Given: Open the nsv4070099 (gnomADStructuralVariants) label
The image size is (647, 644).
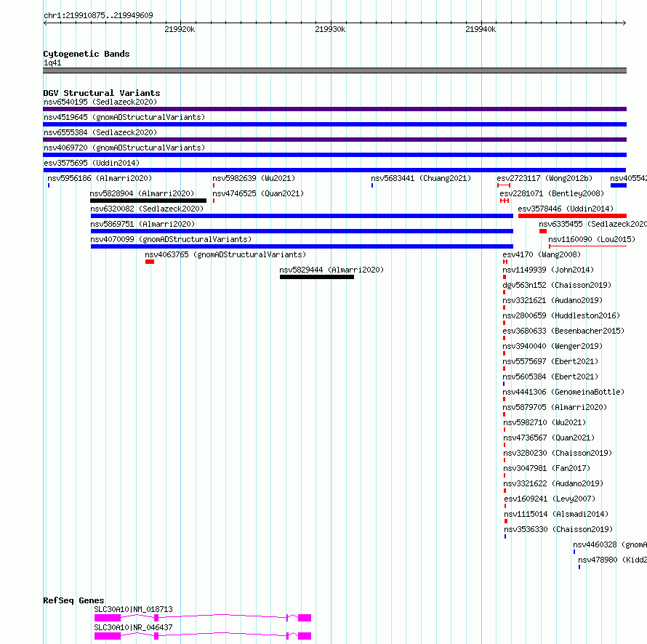Looking at the screenshot, I should pyautogui.click(x=171, y=239).
